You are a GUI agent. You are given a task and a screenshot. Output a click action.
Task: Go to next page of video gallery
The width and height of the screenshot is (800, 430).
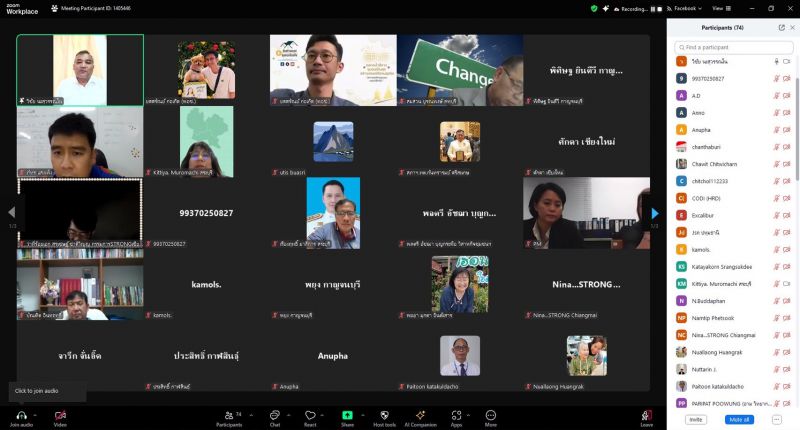click(x=655, y=213)
